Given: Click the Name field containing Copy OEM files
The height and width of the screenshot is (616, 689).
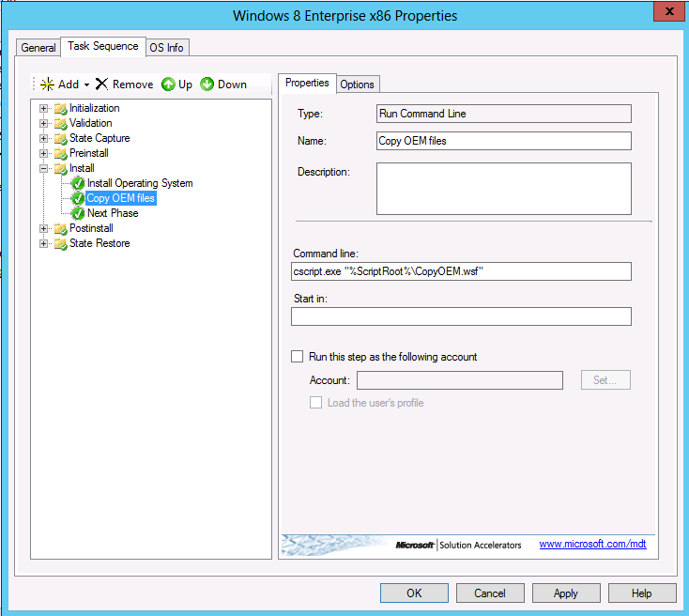Looking at the screenshot, I should click(503, 141).
